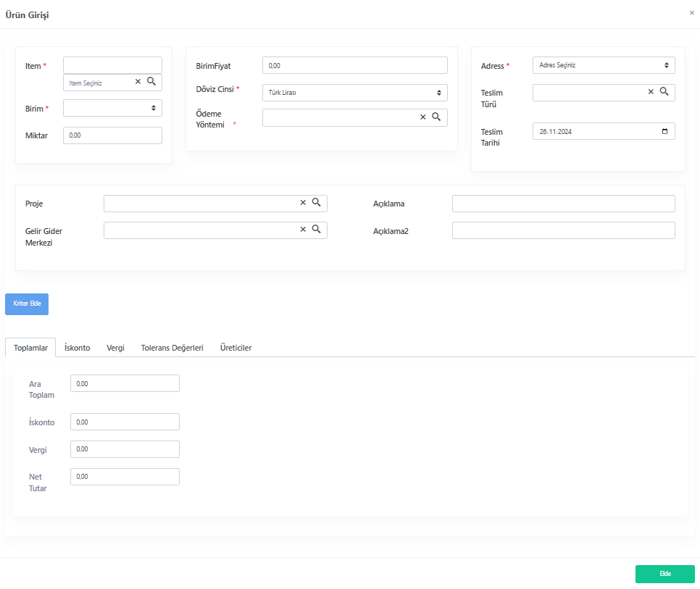The image size is (700, 589).
Task: Click the Ara Toplam value field
Action: pos(125,383)
